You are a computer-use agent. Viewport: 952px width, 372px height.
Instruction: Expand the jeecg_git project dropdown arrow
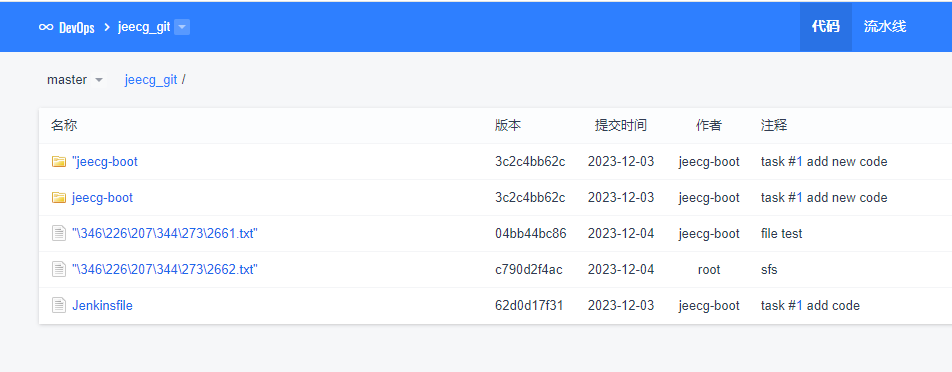(182, 27)
